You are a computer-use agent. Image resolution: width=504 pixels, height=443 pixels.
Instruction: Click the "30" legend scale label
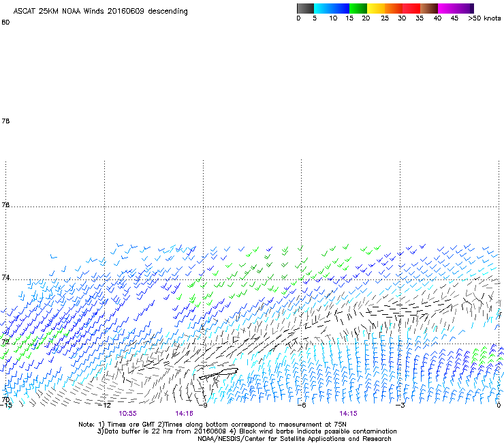pos(402,18)
